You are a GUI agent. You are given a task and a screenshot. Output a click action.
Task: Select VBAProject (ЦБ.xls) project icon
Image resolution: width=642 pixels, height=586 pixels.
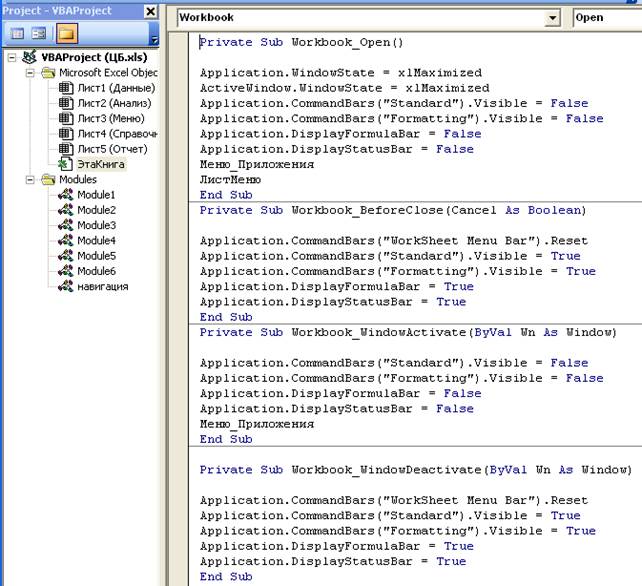click(29, 57)
